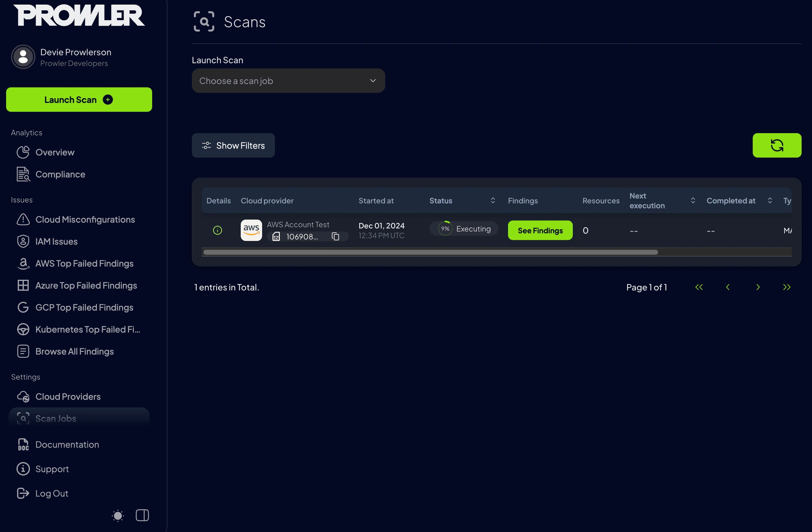
Task: Copy the AWS account ID
Action: (x=335, y=236)
